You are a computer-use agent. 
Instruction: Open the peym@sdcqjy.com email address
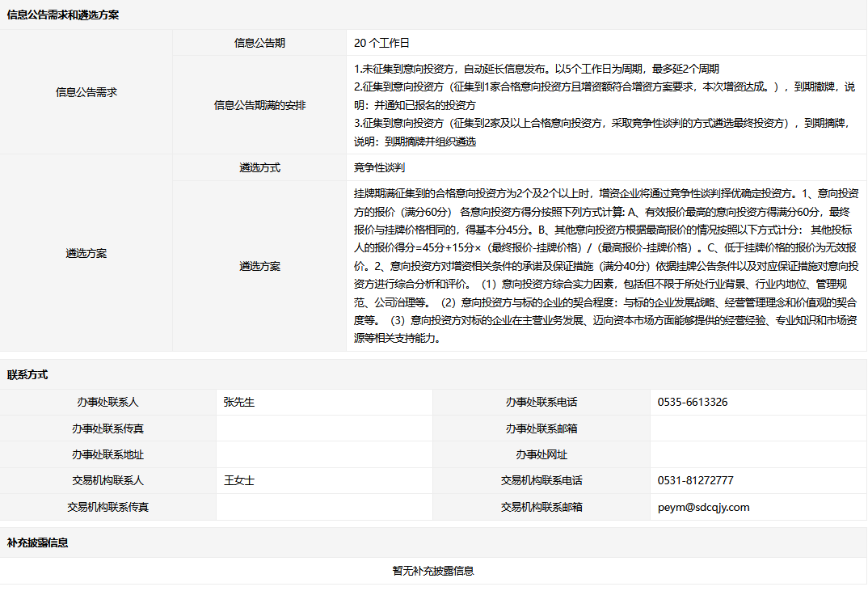[703, 507]
